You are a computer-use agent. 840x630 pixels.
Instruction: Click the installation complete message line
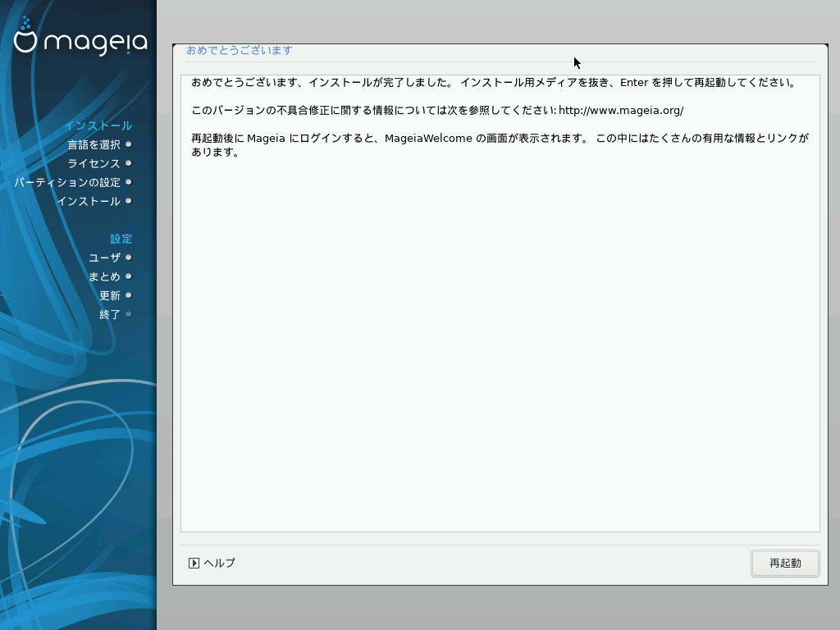[x=493, y=83]
